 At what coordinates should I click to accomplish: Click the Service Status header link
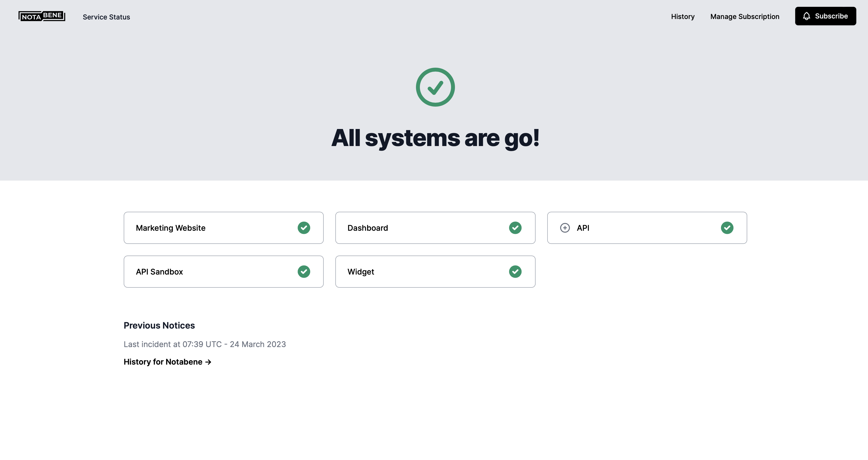click(x=106, y=17)
